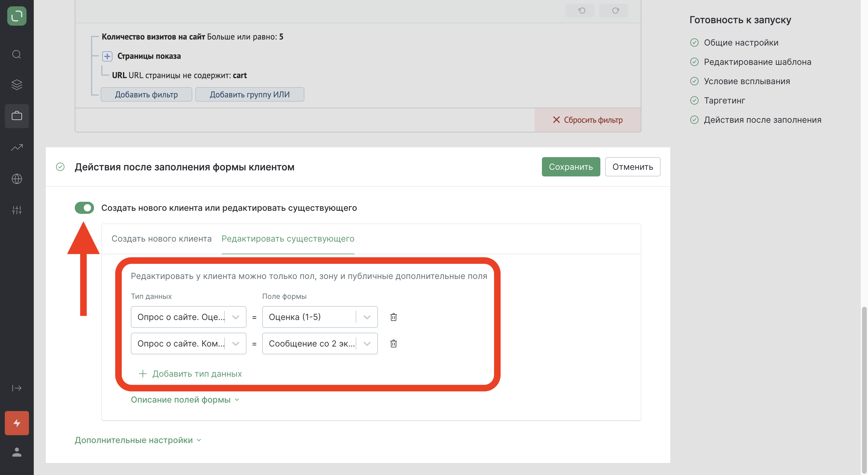Open the Оценка (1-5) form field dropdown
This screenshot has height=475, width=868.
pyautogui.click(x=320, y=317)
